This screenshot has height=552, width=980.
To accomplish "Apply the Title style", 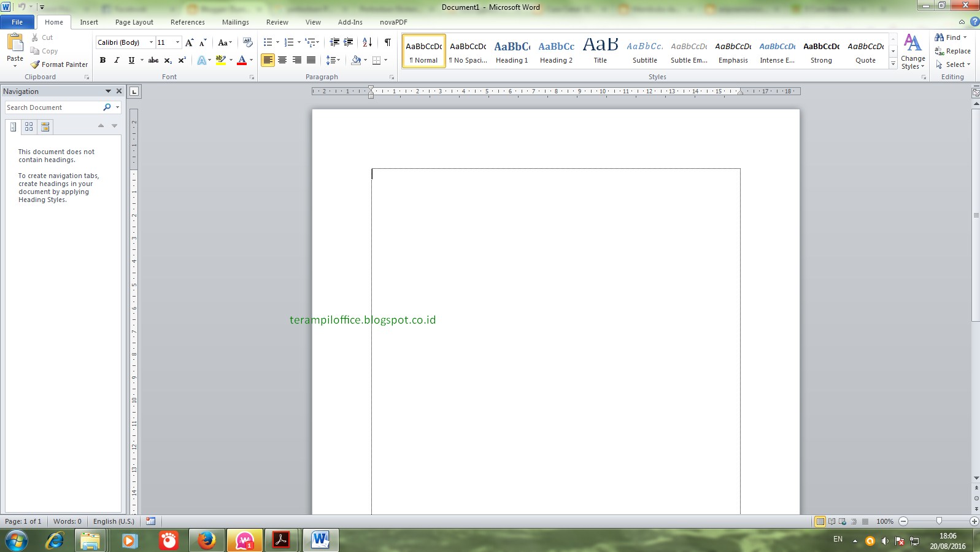I will tap(600, 51).
